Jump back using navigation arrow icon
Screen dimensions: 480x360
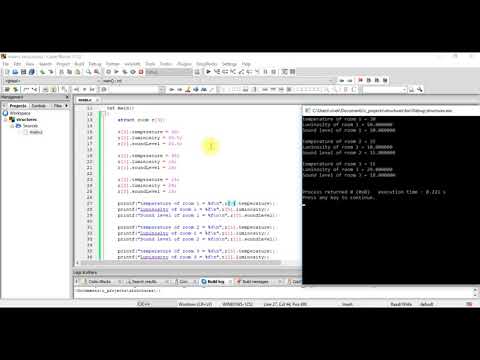click(341, 80)
